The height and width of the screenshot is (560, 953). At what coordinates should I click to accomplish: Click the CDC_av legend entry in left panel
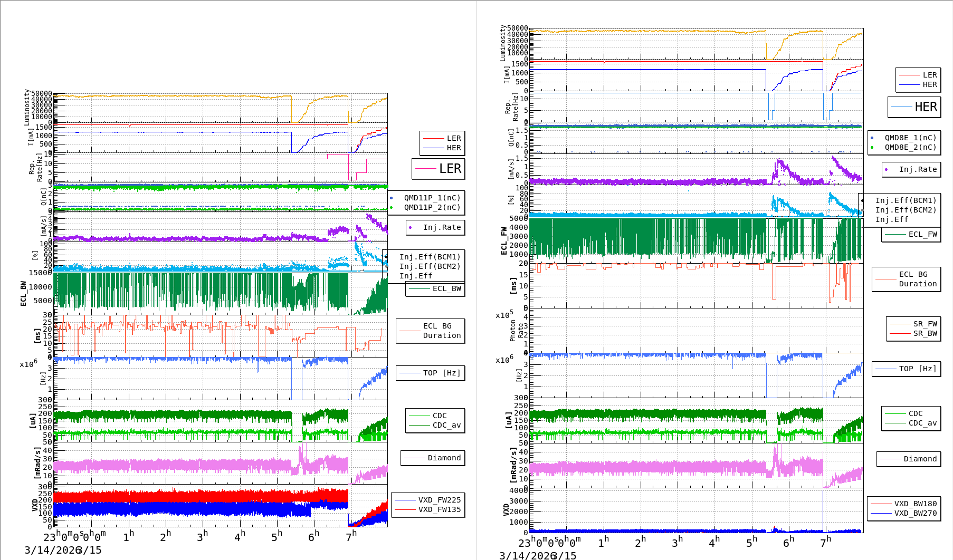coord(446,425)
